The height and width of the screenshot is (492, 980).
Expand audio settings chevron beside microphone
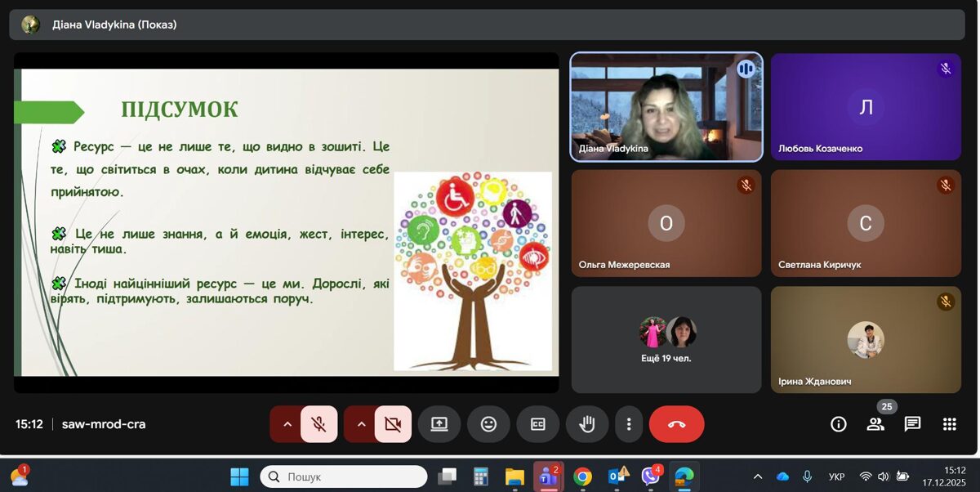coord(287,424)
